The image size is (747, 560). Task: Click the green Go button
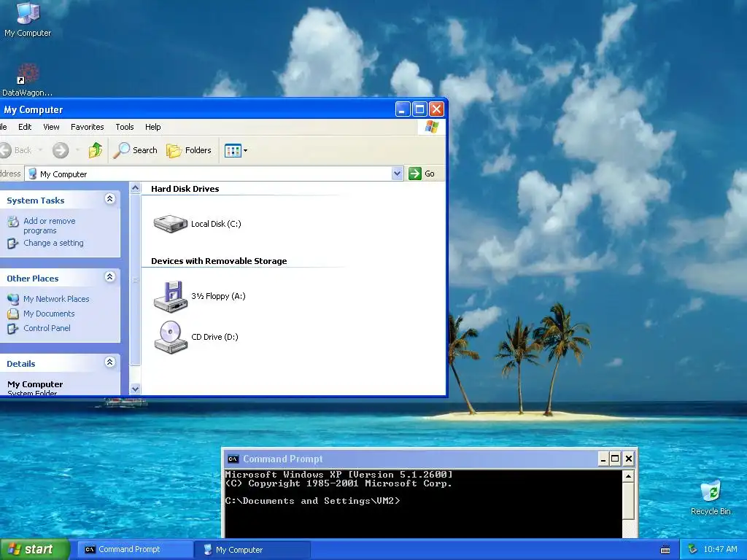(422, 174)
